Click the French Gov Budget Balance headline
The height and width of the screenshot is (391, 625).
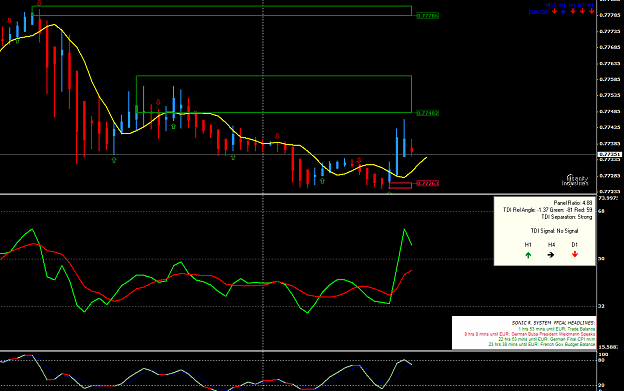[x=542, y=344]
